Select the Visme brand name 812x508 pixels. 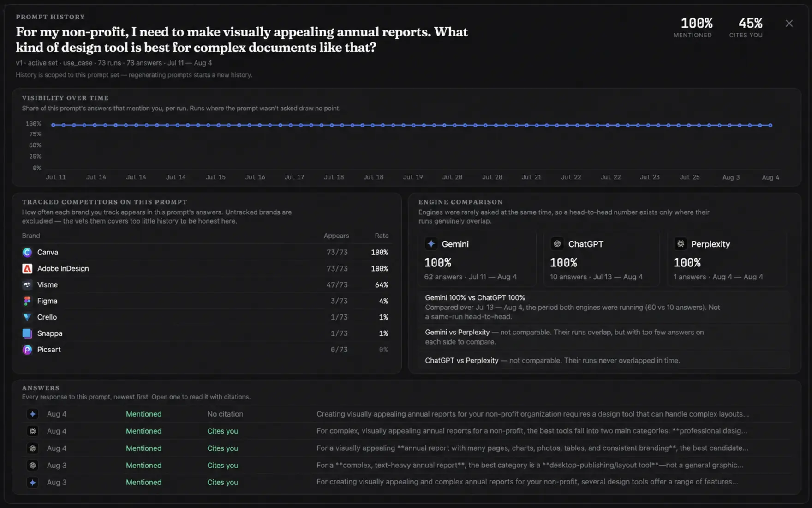tap(48, 284)
